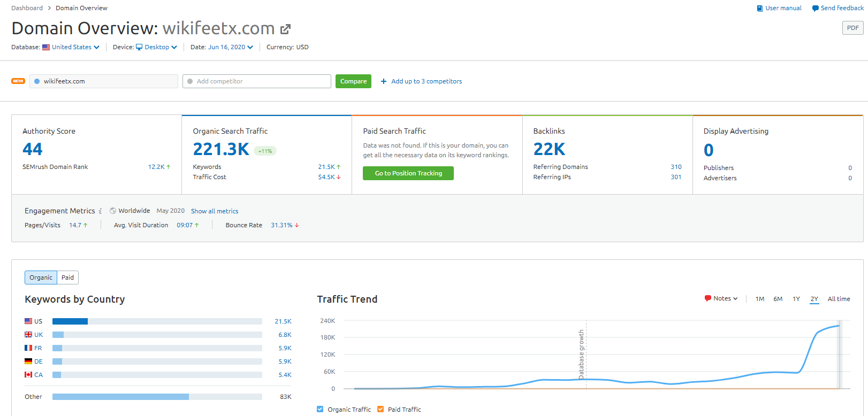Image resolution: width=868 pixels, height=416 pixels.
Task: Click the Desktop monitor icon
Action: coord(139,47)
